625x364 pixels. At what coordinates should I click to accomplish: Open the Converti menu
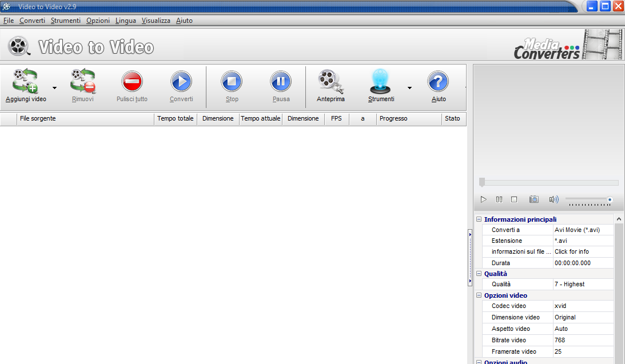point(32,21)
